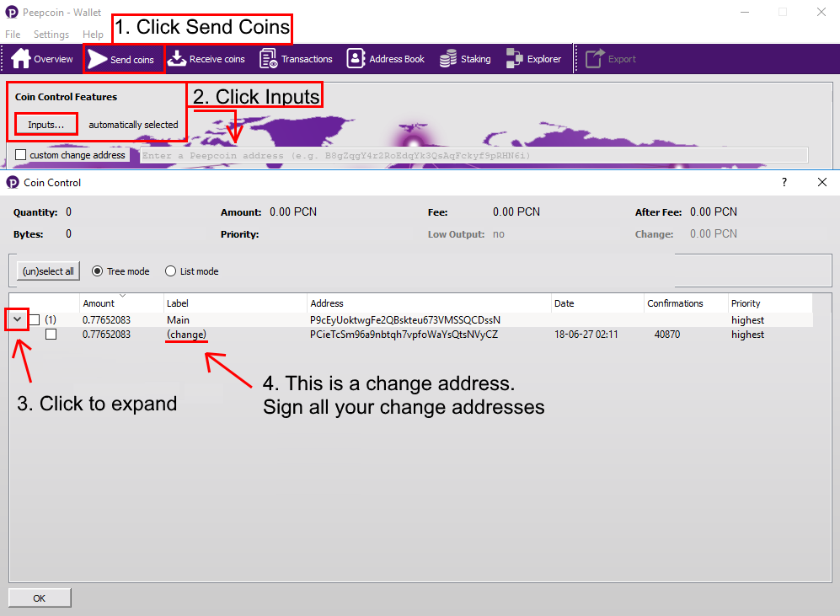This screenshot has width=840, height=616.
Task: Sort by the Date column header
Action: point(597,303)
